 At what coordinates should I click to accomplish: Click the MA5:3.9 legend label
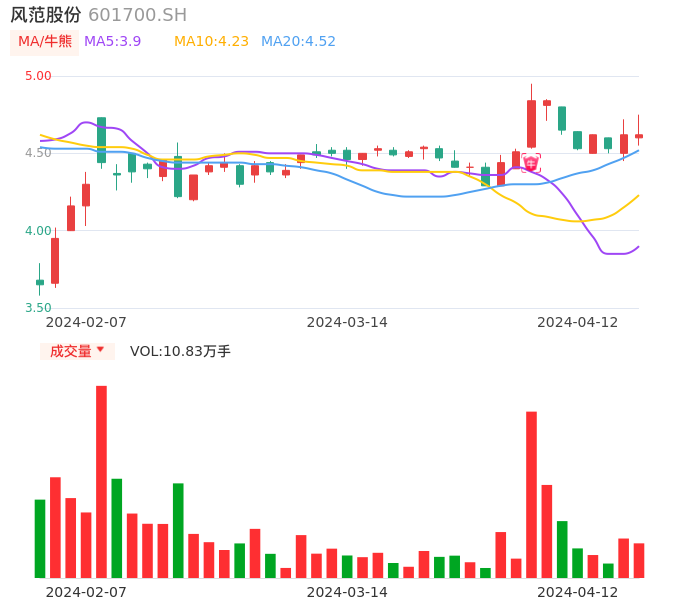point(112,42)
